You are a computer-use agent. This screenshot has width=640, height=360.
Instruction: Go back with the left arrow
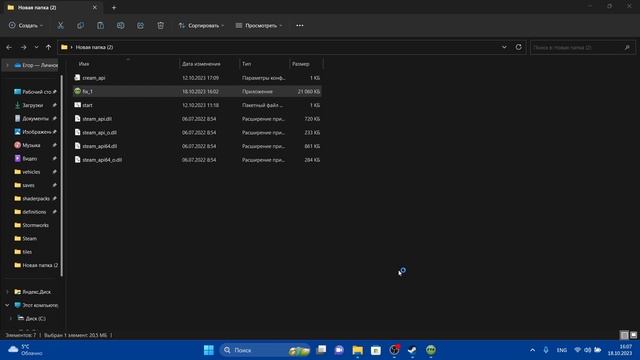coord(9,47)
